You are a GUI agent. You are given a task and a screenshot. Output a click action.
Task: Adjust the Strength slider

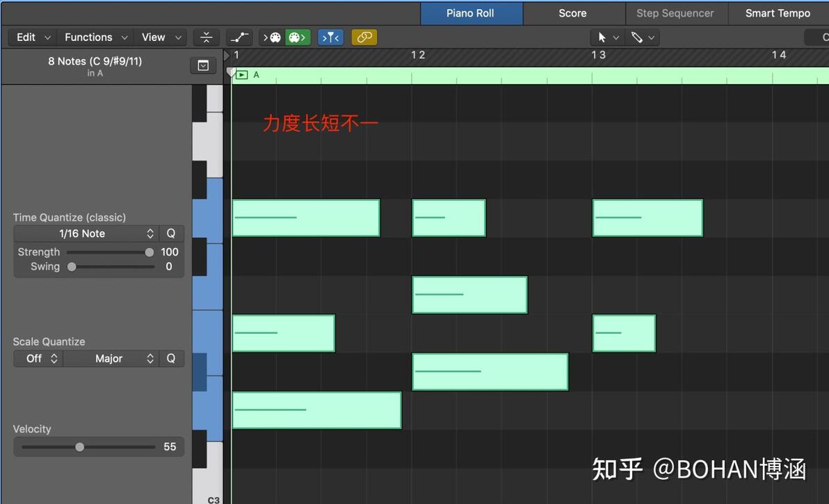[x=110, y=252]
